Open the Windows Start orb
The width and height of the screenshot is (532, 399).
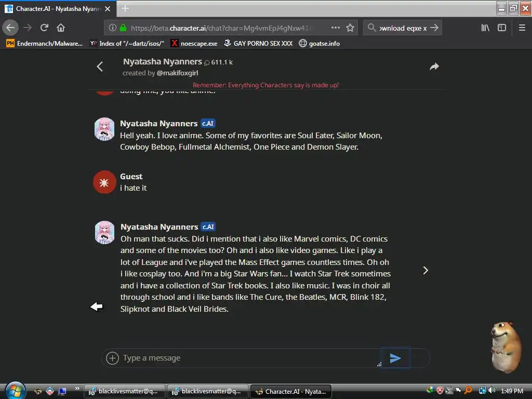[15, 391]
